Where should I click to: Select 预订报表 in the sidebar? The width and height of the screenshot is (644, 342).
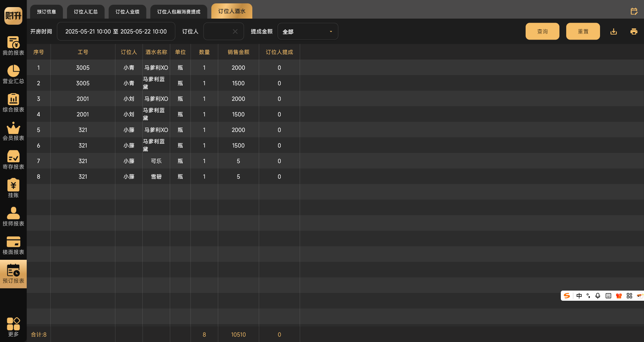[x=13, y=274]
